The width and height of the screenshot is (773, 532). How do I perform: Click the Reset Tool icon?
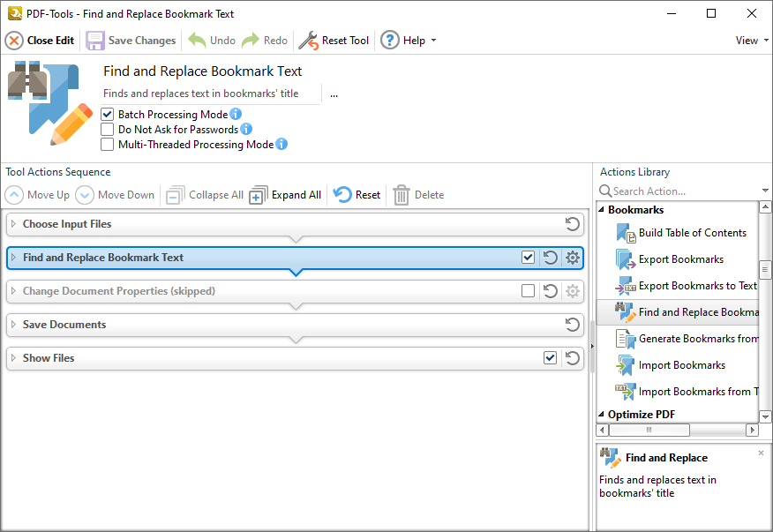(307, 40)
